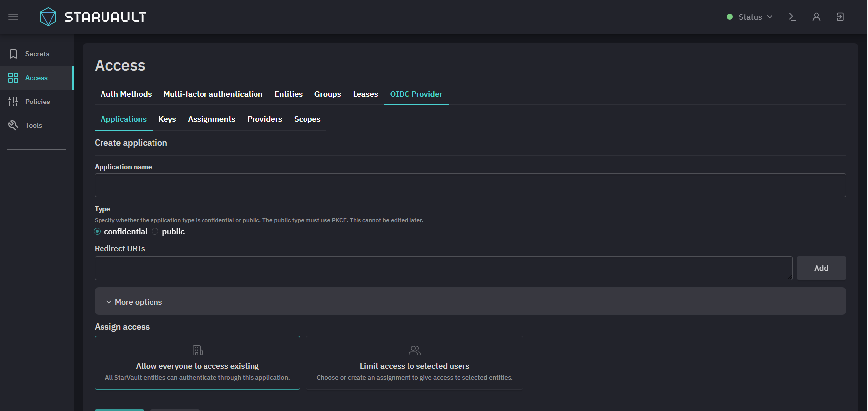Open the Multi-factor authentication tab
This screenshot has height=411, width=868.
pos(213,94)
